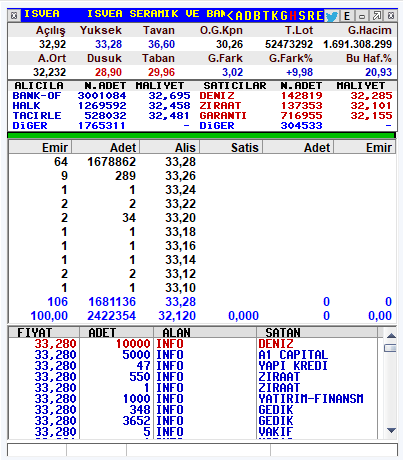403x460 pixels.
Task: Click the DiGER entry under sellers
Action: pyautogui.click(x=217, y=126)
